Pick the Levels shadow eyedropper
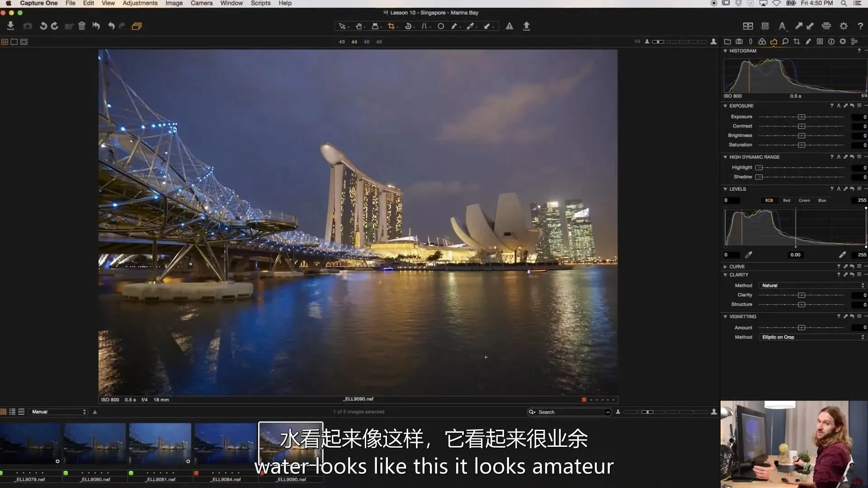 tap(749, 255)
